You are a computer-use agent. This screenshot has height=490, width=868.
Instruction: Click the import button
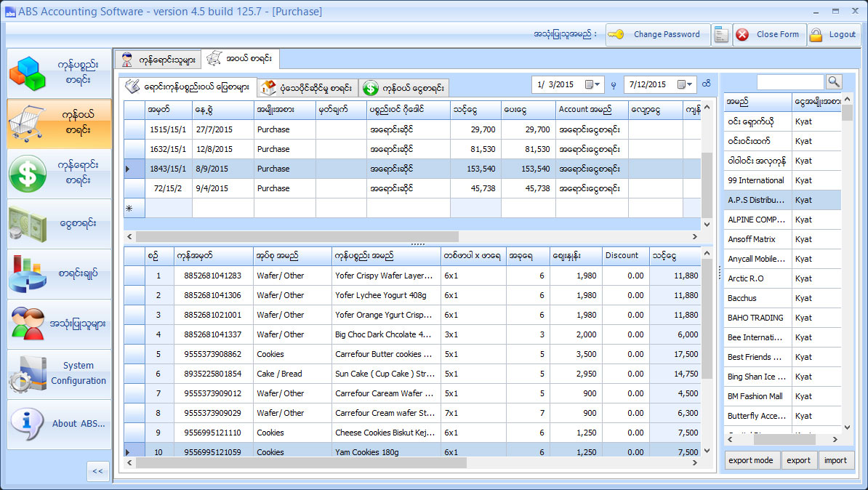835,460
